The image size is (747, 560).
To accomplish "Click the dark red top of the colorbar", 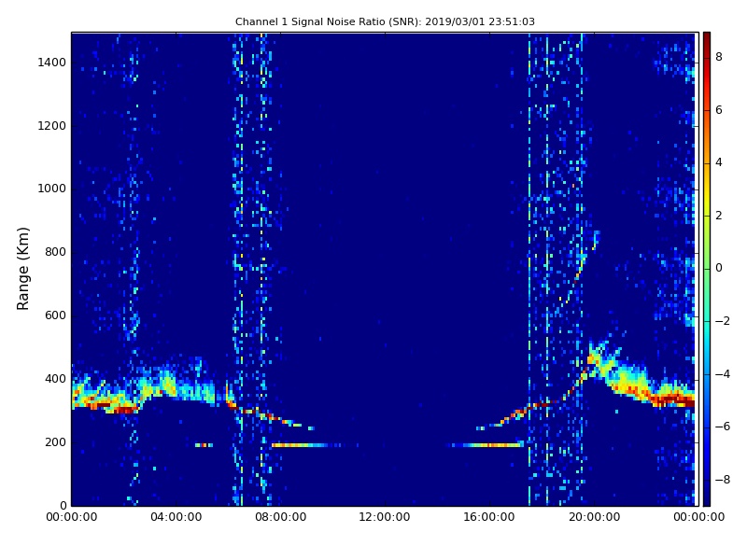I will (706, 35).
